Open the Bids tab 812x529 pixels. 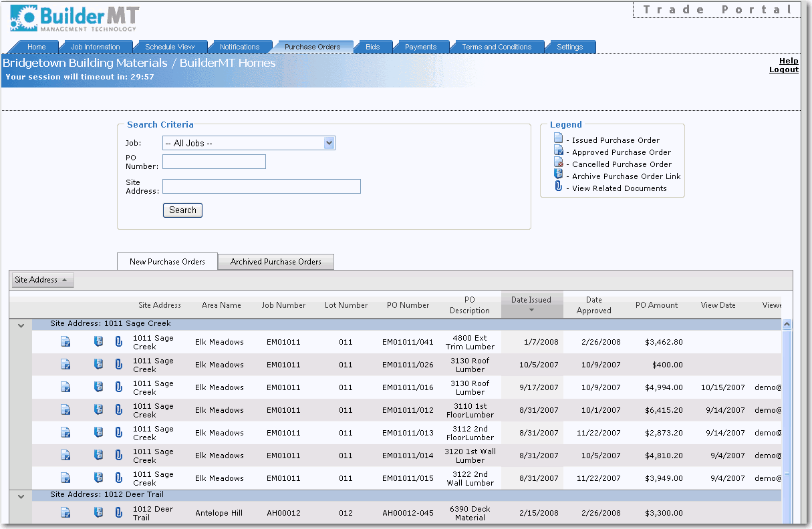[372, 47]
